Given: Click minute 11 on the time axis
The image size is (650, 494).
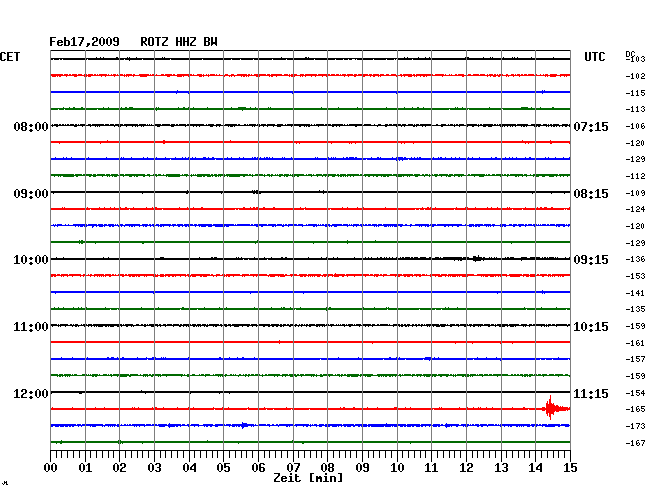Looking at the screenshot, I should pos(431,468).
